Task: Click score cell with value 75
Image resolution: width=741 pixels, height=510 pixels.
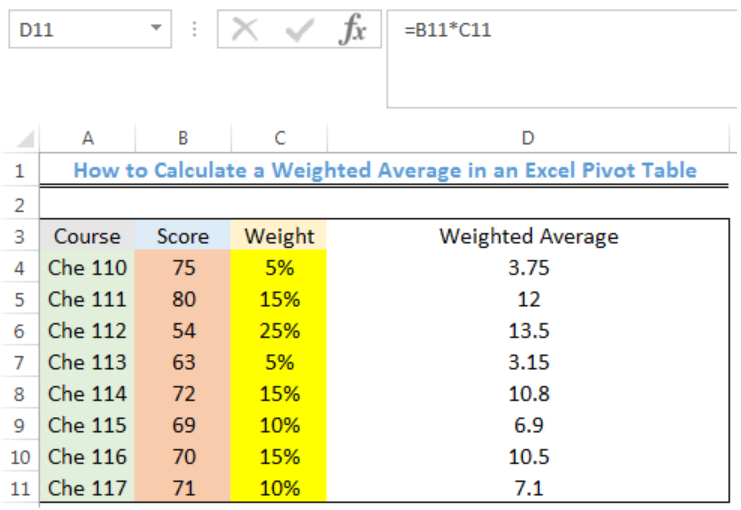Action: click(183, 268)
